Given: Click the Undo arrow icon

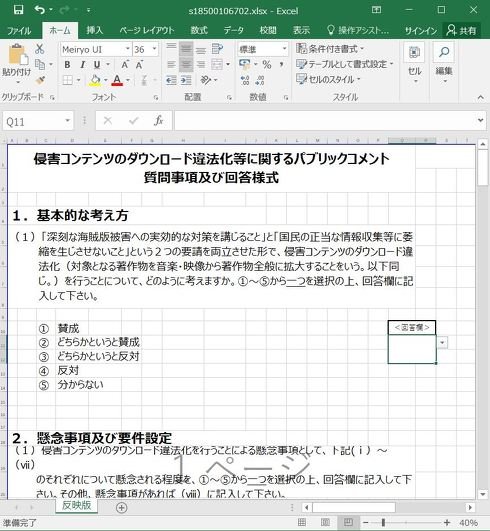Looking at the screenshot, I should (39, 10).
